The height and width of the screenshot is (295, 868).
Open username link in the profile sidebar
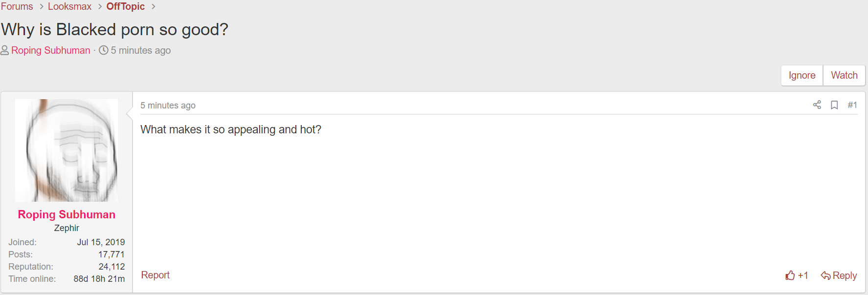click(x=67, y=214)
